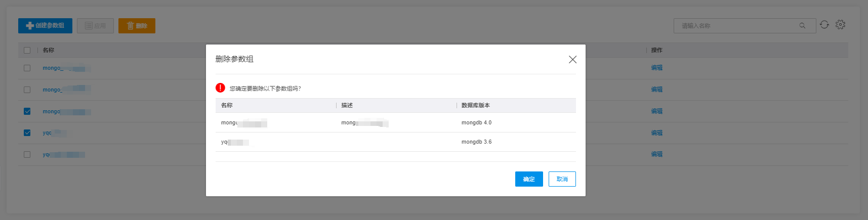Screen dimensions: 868x220
Task: Toggle the select-all header checkbox
Action: point(27,50)
